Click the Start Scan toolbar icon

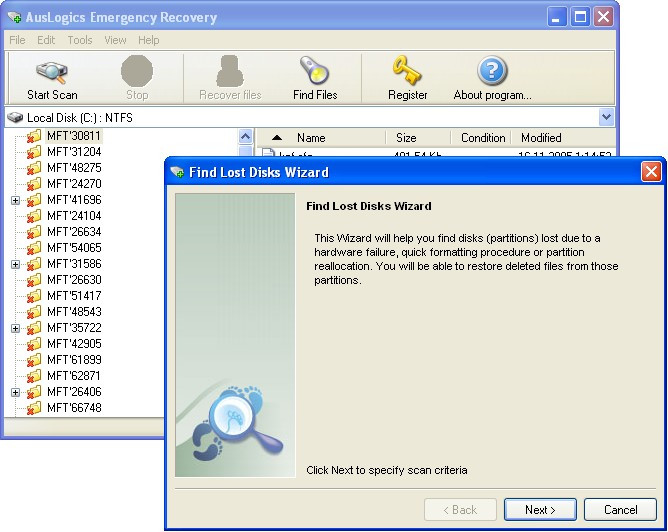(x=52, y=72)
